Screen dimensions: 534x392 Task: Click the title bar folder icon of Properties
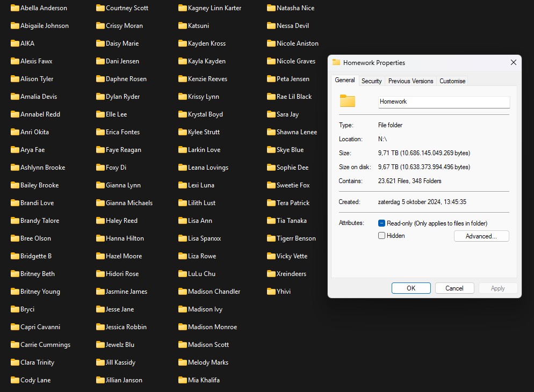click(336, 62)
